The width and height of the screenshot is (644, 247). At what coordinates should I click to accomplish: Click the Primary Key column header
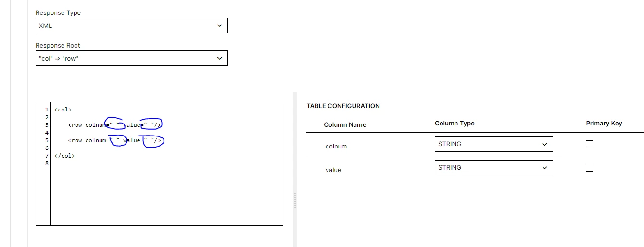coord(604,123)
